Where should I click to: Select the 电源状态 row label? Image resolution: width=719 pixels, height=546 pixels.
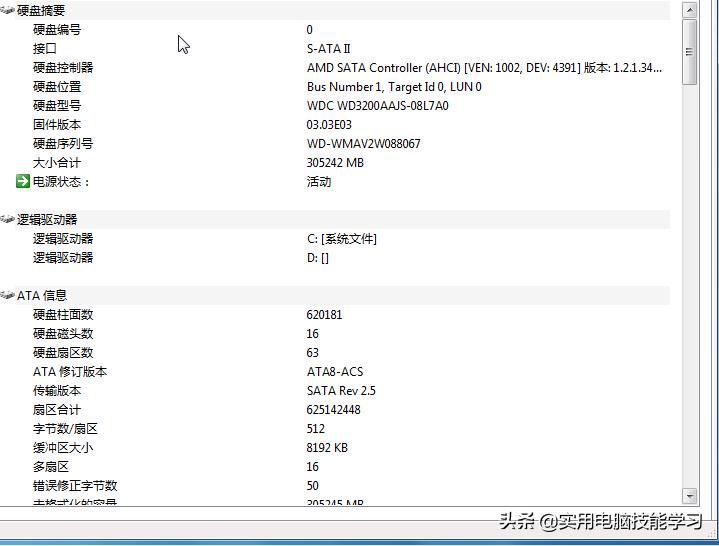click(61, 182)
